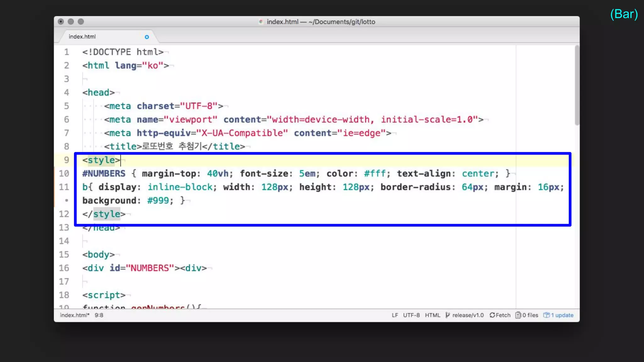Click the git branch icon in status bar

(447, 315)
